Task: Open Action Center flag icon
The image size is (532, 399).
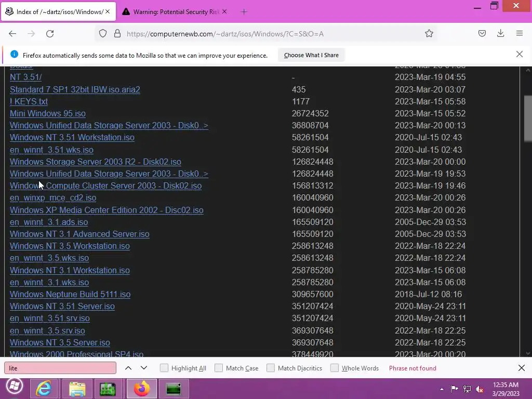Action: pos(454,389)
